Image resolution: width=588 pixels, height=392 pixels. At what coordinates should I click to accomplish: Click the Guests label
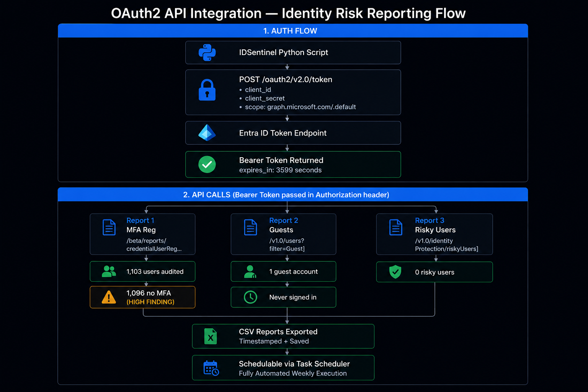coord(281,230)
